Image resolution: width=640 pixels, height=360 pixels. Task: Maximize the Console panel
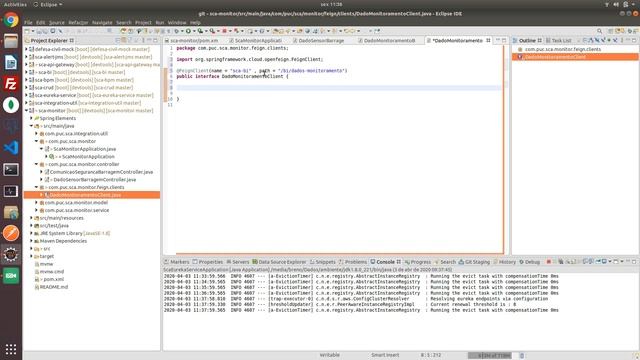tap(634, 262)
